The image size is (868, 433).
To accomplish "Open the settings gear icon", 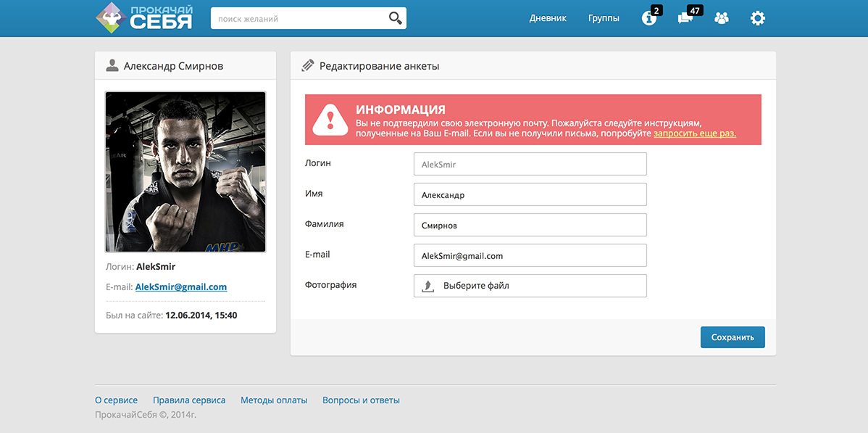I will click(757, 18).
